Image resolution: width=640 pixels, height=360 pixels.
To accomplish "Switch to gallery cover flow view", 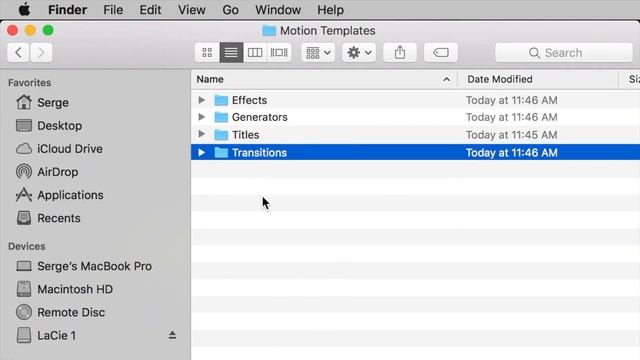I will pyautogui.click(x=279, y=53).
